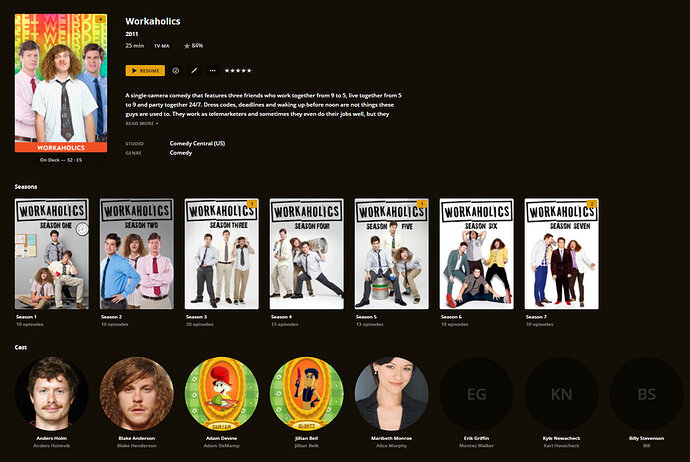The width and height of the screenshot is (690, 462).
Task: Open the BS placeholder avatar for Billy Stevenson
Action: click(x=646, y=394)
